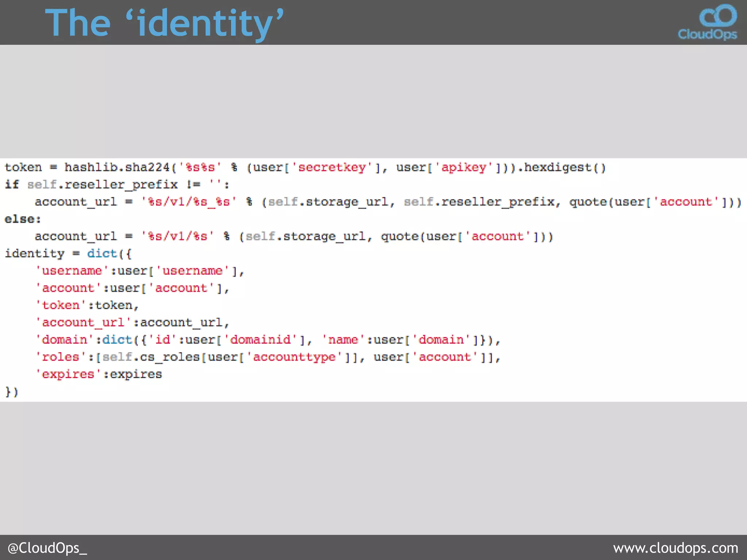Click the 'domainid' string
The height and width of the screenshot is (560, 747).
point(260,340)
